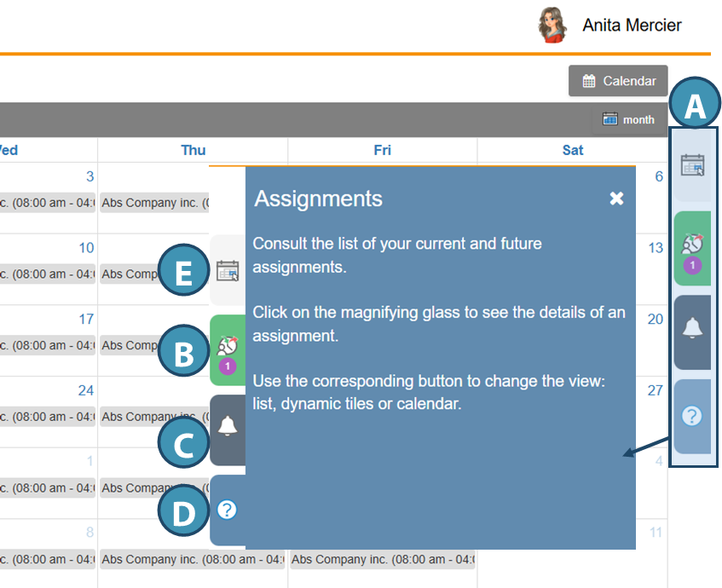Open the Abs Company event in the bottom Friday cell
722x588 pixels.
382,560
